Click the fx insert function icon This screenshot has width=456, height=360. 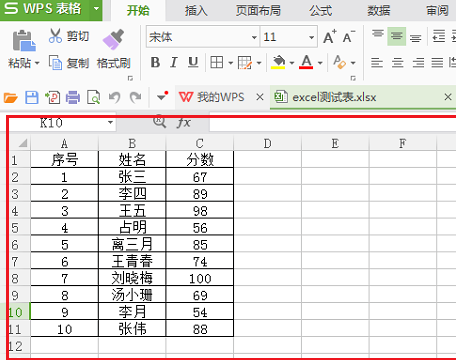184,123
